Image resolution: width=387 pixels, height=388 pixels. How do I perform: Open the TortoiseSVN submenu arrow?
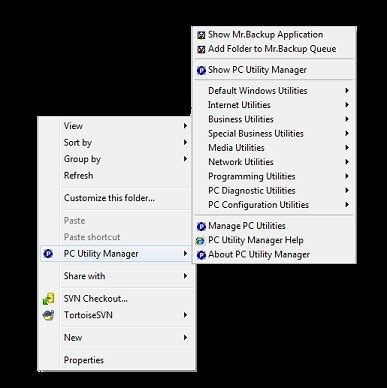coord(185,315)
